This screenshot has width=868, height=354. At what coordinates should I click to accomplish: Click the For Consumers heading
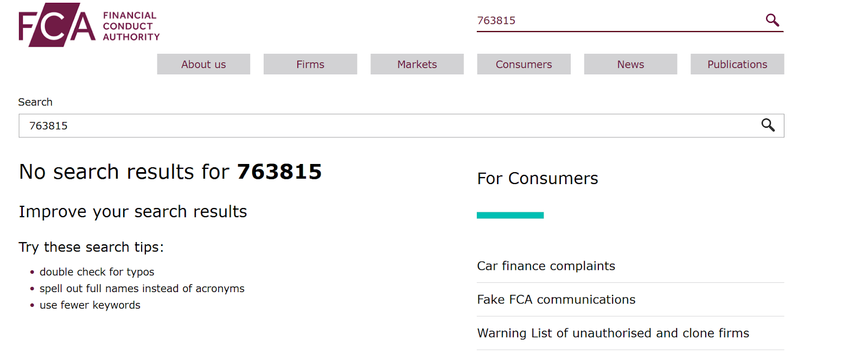537,179
